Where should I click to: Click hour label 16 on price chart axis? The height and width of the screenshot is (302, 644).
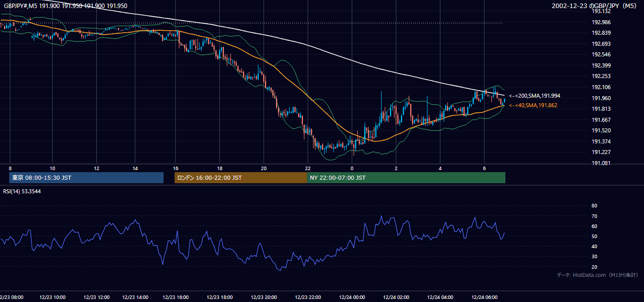coord(175,168)
